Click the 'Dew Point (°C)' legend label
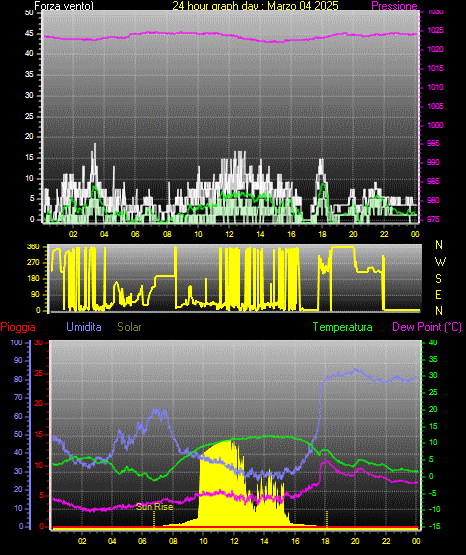 (427, 327)
